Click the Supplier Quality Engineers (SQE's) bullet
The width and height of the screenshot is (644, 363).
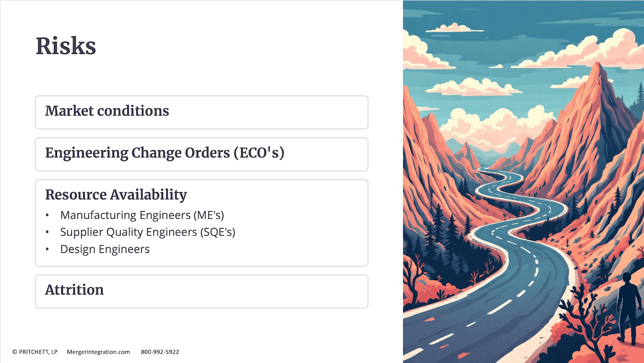click(x=148, y=232)
